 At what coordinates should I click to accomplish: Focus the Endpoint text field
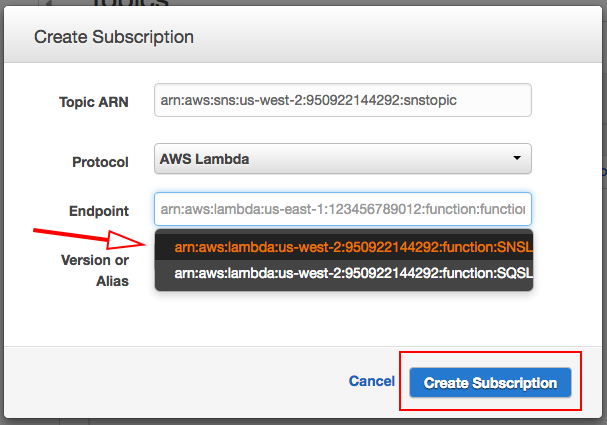342,210
